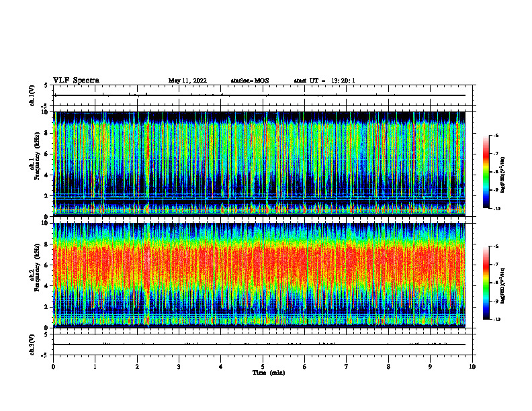Click the 'start UT = 13:20: 1' header text
Screen dimensions: 532x411
point(324,81)
